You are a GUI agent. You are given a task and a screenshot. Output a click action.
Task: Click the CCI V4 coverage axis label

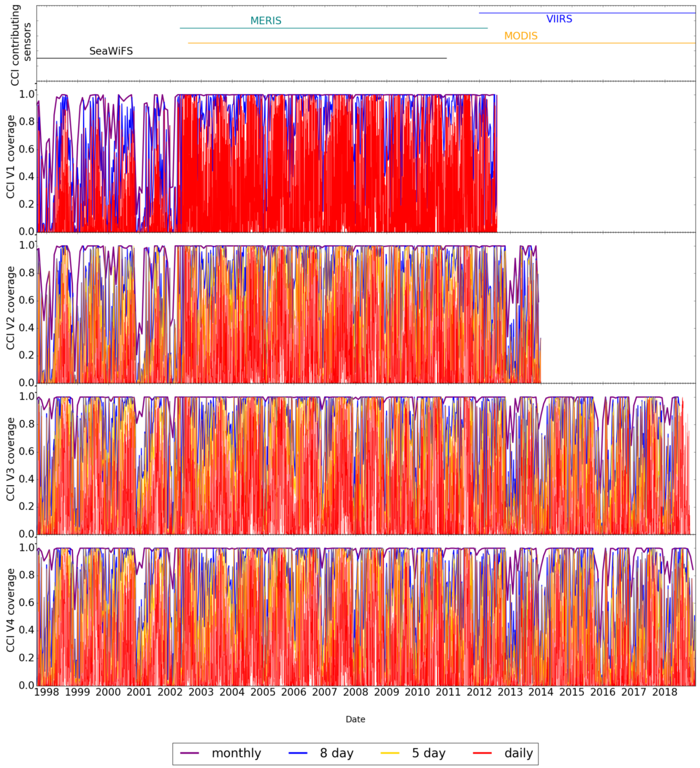pyautogui.click(x=11, y=610)
